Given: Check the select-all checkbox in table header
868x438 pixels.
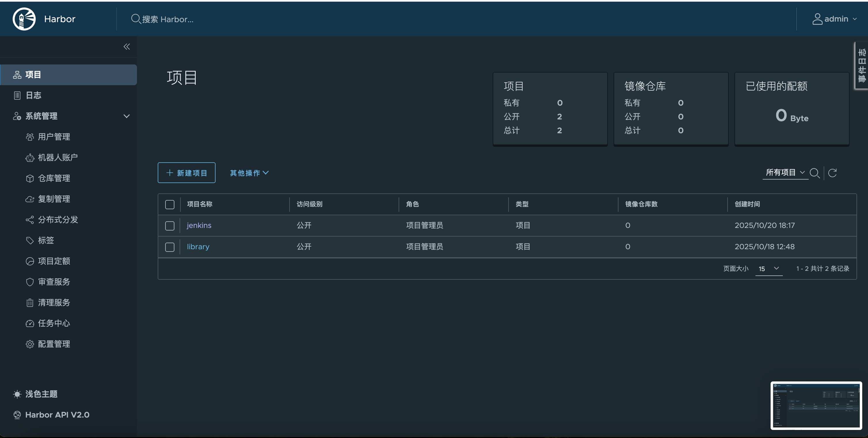Looking at the screenshot, I should 170,204.
